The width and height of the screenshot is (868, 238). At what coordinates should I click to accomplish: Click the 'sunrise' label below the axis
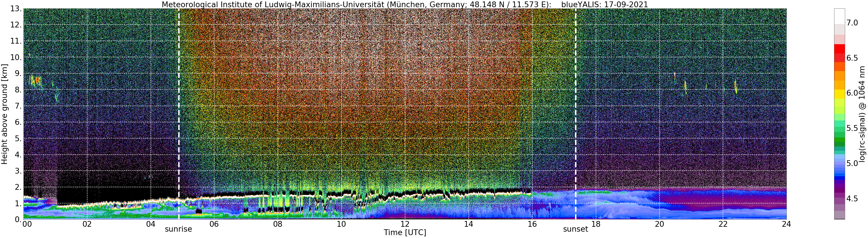click(x=178, y=229)
